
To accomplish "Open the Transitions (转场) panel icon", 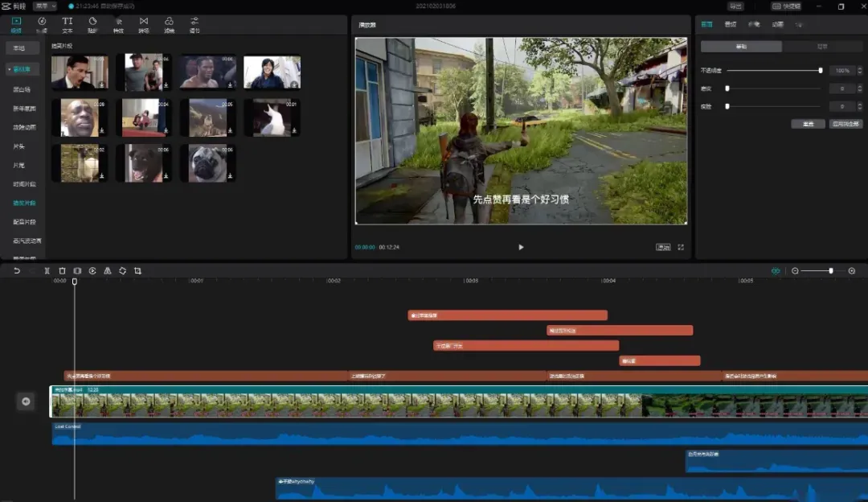I will pyautogui.click(x=143, y=24).
